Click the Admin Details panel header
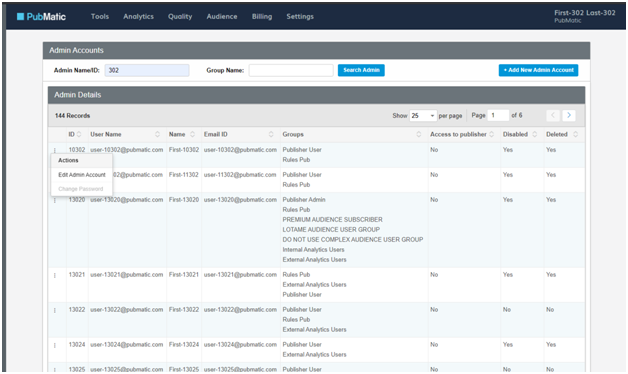This screenshot has height=374, width=628. coord(316,95)
